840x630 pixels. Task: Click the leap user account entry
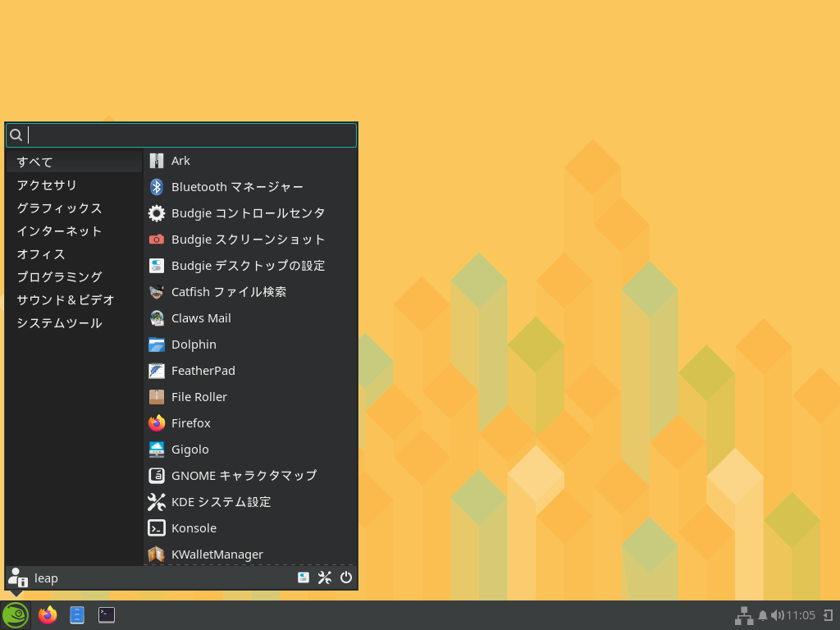click(45, 578)
